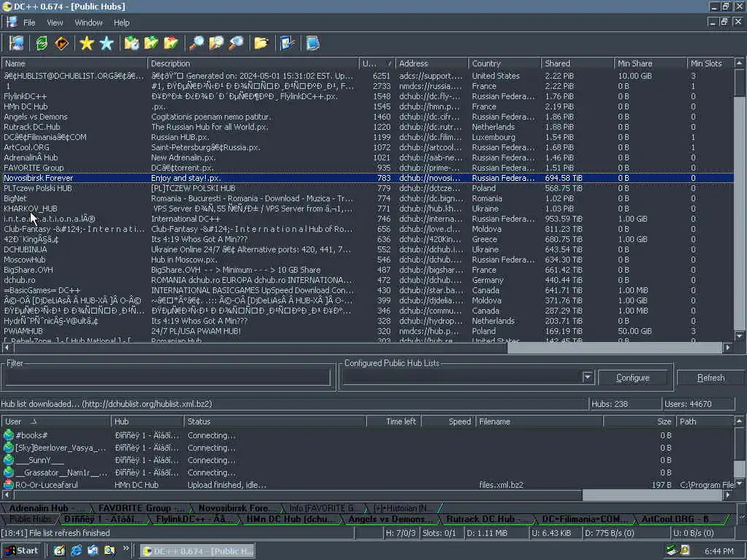The height and width of the screenshot is (560, 747).
Task: Click the hub list scroll right arrow
Action: click(727, 348)
